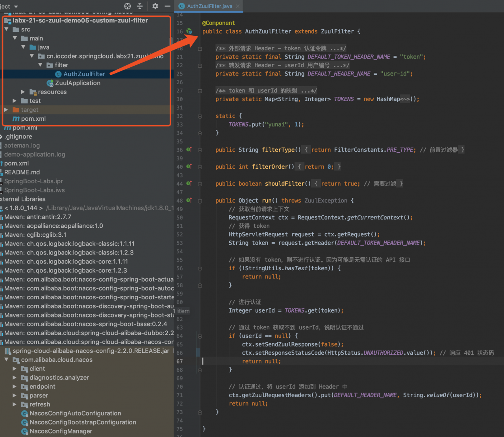This screenshot has height=437, width=504.
Task: Click the override marker beside shouldFilter()
Action: (189, 183)
